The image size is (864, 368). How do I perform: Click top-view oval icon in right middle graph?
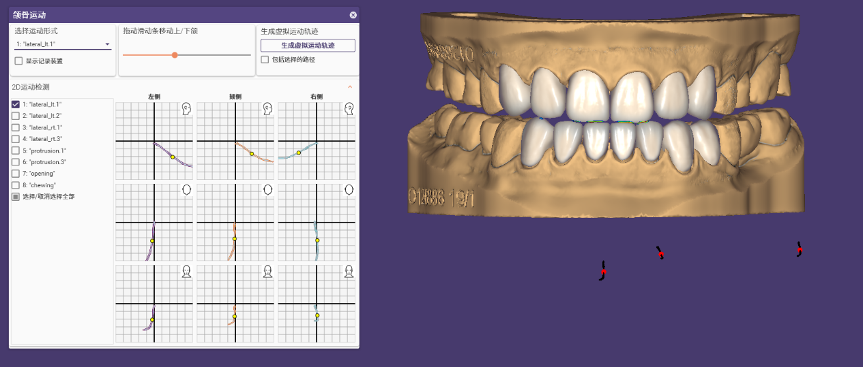pyautogui.click(x=349, y=190)
